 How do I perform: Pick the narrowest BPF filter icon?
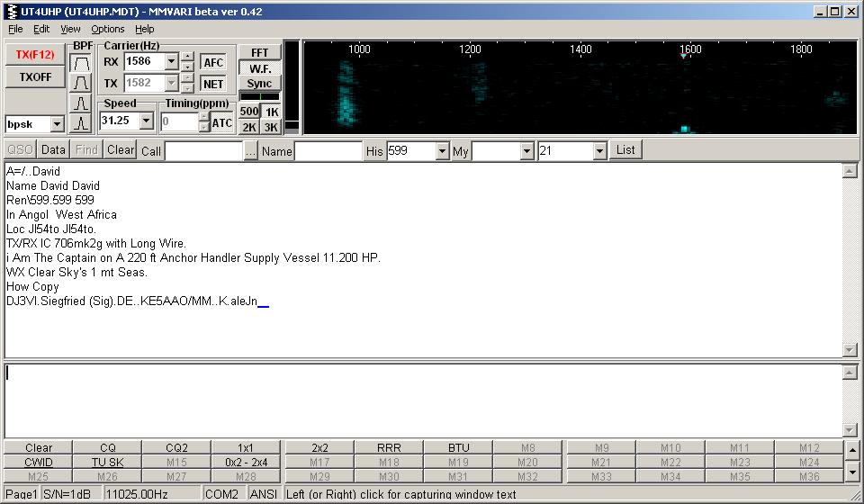[81, 122]
